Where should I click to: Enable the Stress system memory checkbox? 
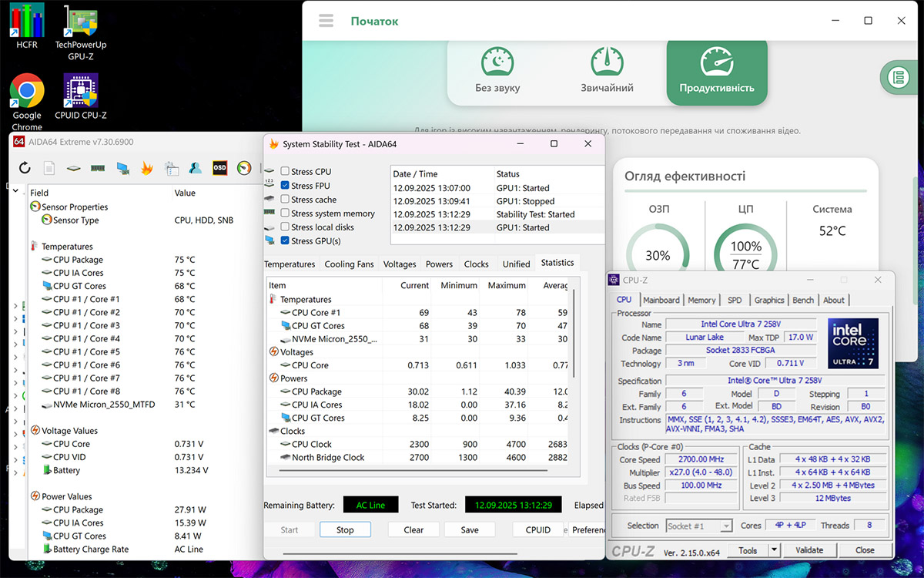pyautogui.click(x=285, y=213)
